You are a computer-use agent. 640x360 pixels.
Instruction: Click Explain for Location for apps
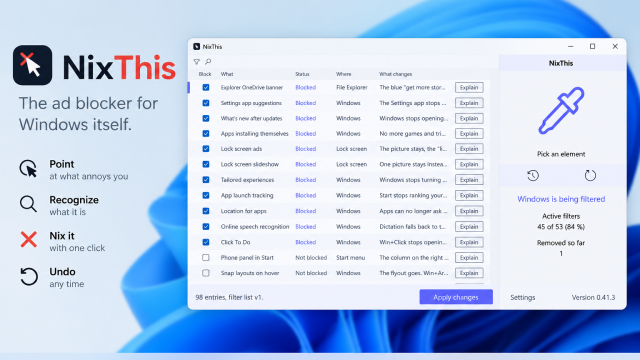(469, 211)
